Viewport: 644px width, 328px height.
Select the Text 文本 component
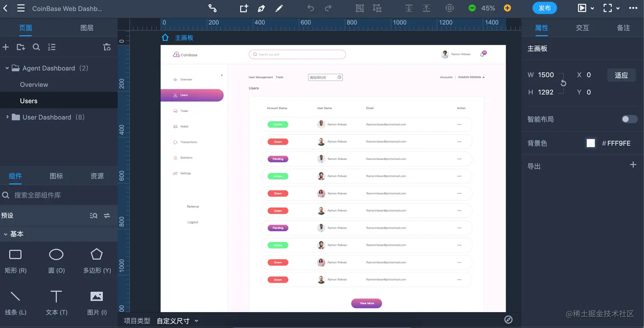click(x=56, y=302)
